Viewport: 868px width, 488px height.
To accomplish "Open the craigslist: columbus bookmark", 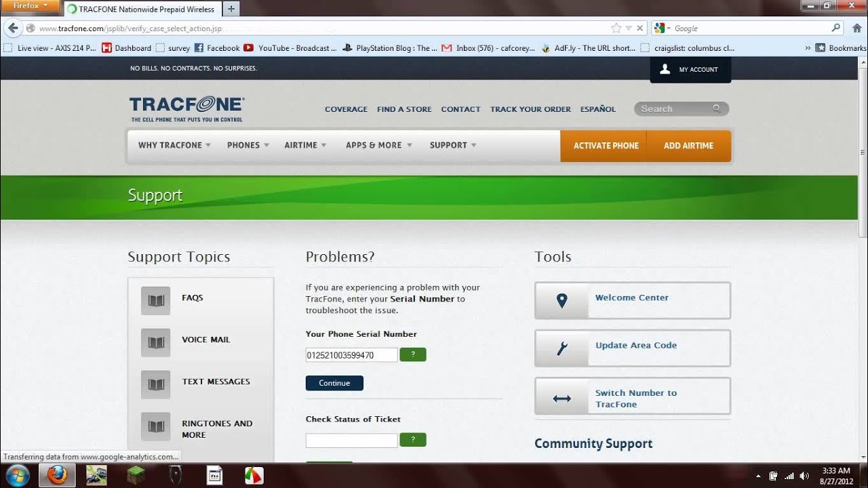I will [x=688, y=48].
